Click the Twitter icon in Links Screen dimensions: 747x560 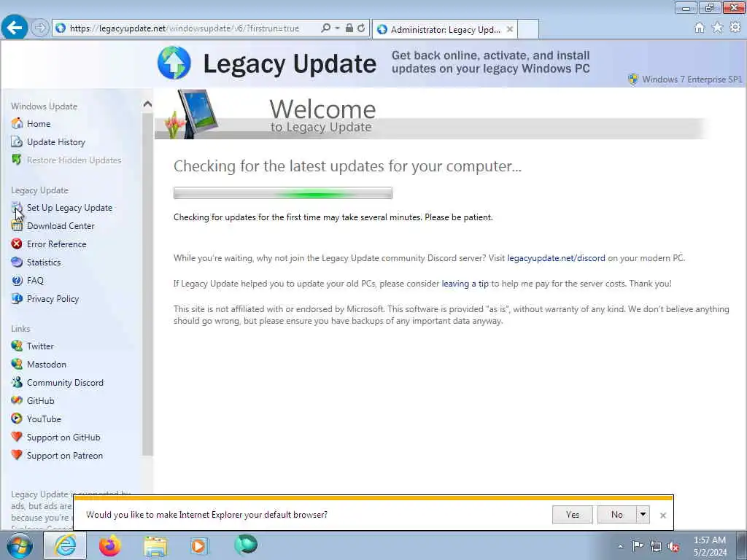17,346
